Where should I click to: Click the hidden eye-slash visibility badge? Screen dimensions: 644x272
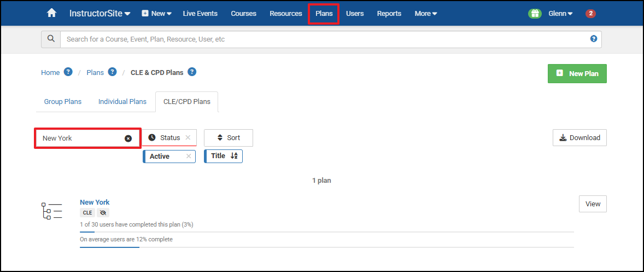coord(103,213)
